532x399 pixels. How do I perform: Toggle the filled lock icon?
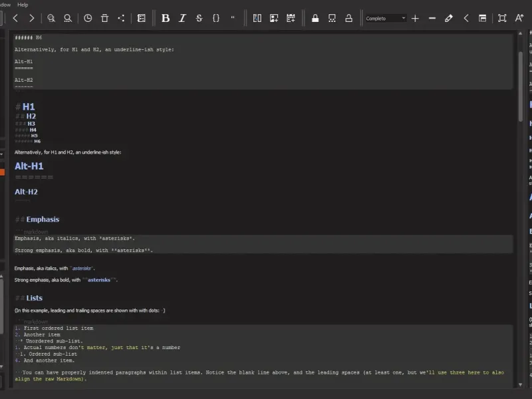coord(315,18)
